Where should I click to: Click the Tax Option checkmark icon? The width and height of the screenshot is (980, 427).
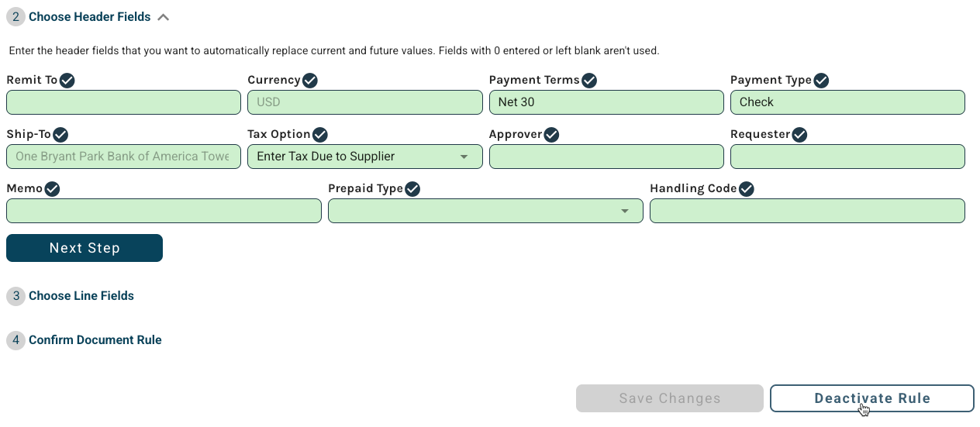click(x=320, y=135)
